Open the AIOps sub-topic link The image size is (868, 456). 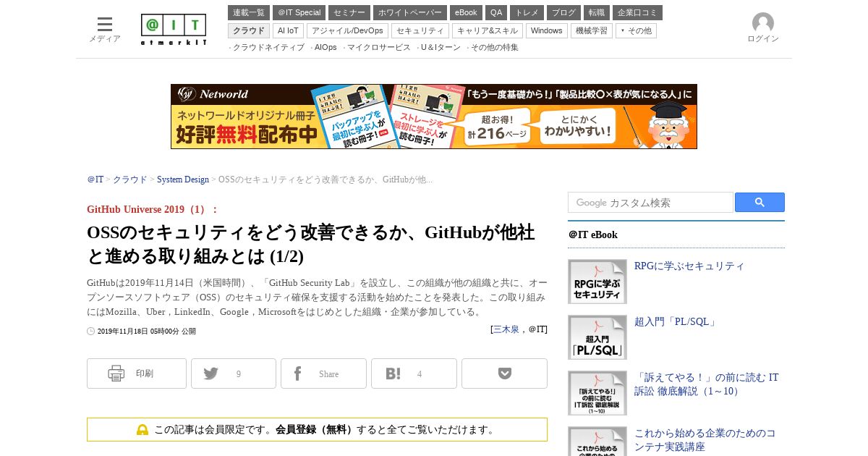click(x=325, y=48)
